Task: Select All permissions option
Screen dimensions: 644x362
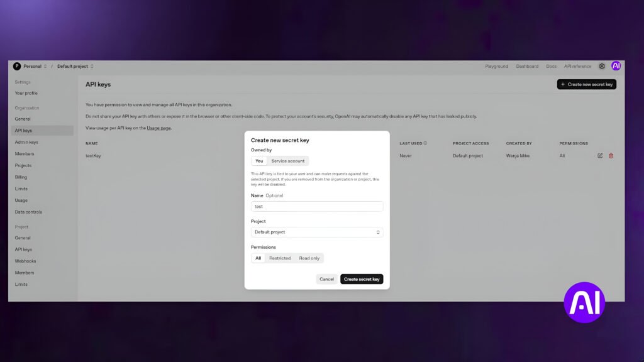Action: [x=258, y=258]
